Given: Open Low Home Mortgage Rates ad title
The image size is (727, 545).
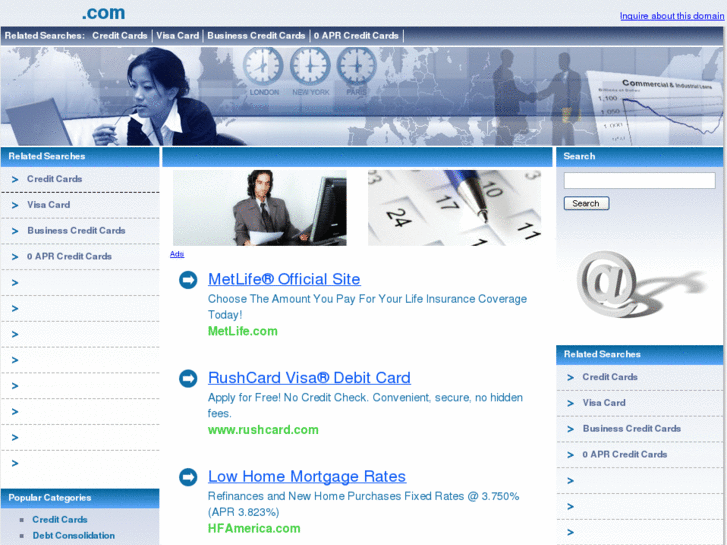Looking at the screenshot, I should [307, 476].
